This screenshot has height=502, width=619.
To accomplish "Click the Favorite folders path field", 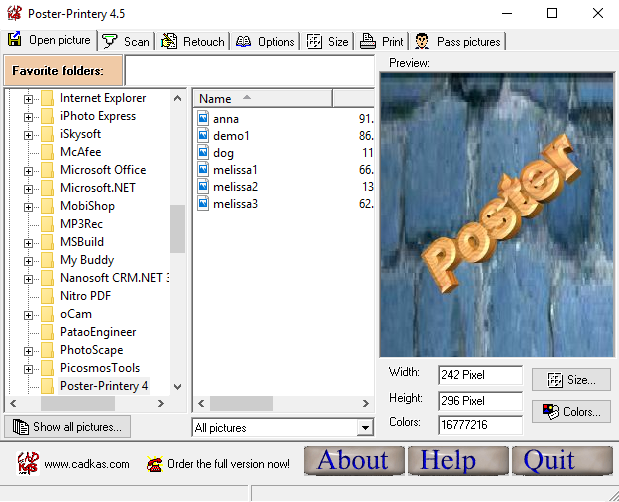I will (x=249, y=71).
